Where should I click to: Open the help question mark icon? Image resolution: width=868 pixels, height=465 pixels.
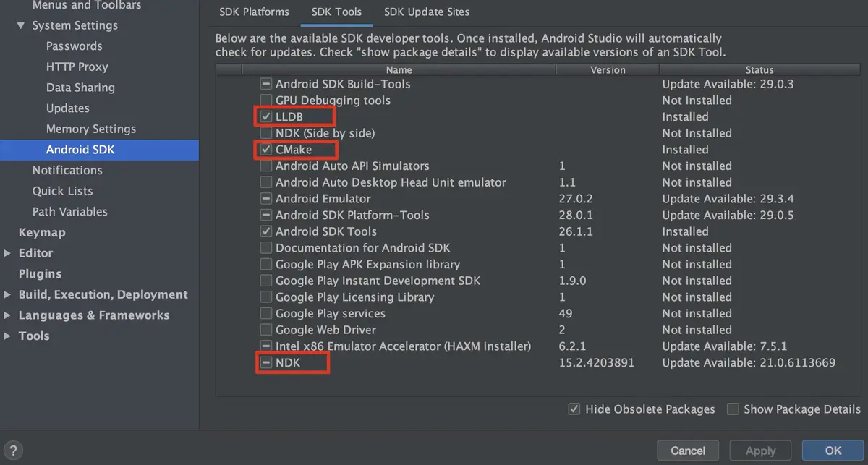13,450
